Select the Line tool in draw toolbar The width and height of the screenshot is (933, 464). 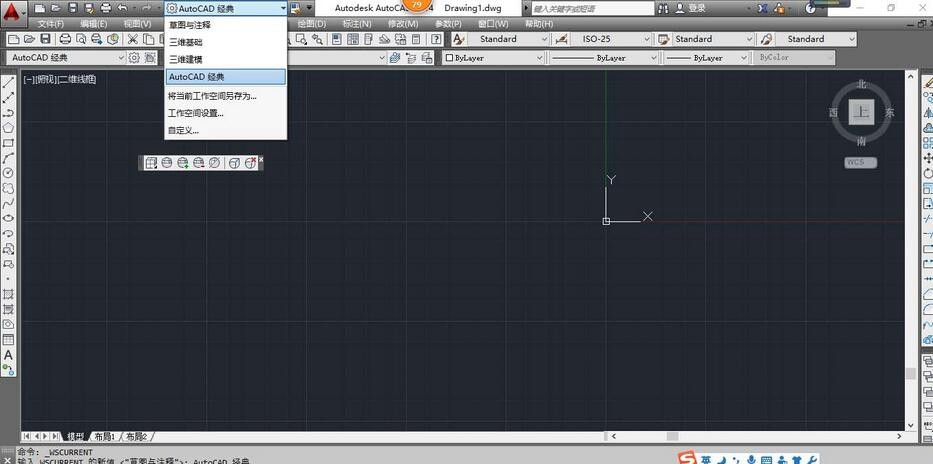(8, 83)
